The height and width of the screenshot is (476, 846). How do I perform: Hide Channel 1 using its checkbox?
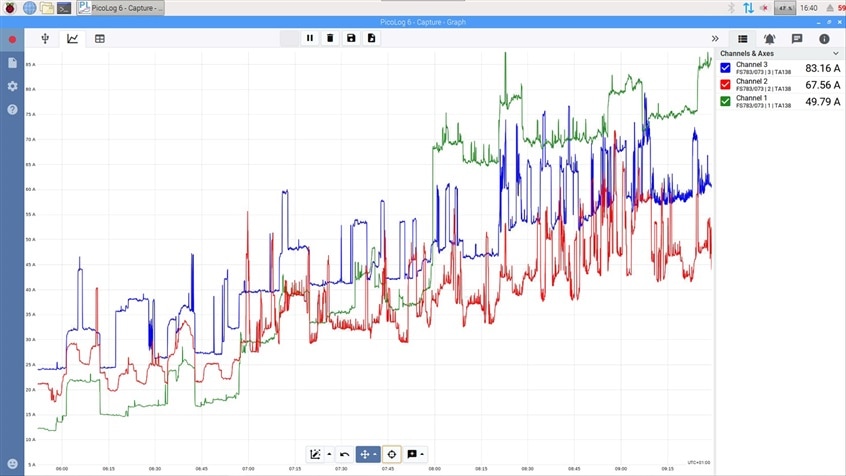point(726,100)
